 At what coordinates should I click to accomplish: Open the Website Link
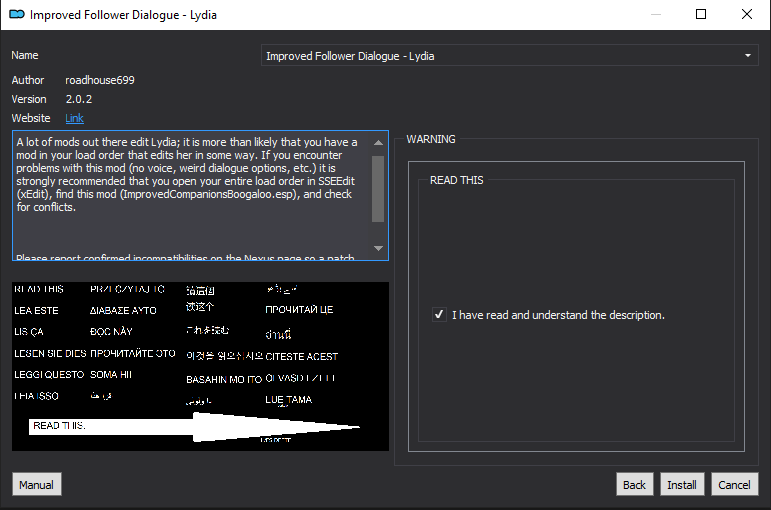(x=74, y=118)
